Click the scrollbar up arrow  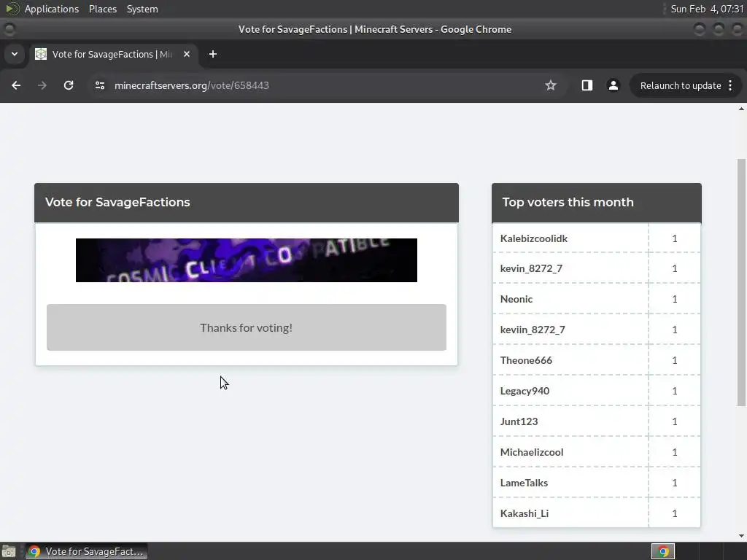(x=741, y=109)
